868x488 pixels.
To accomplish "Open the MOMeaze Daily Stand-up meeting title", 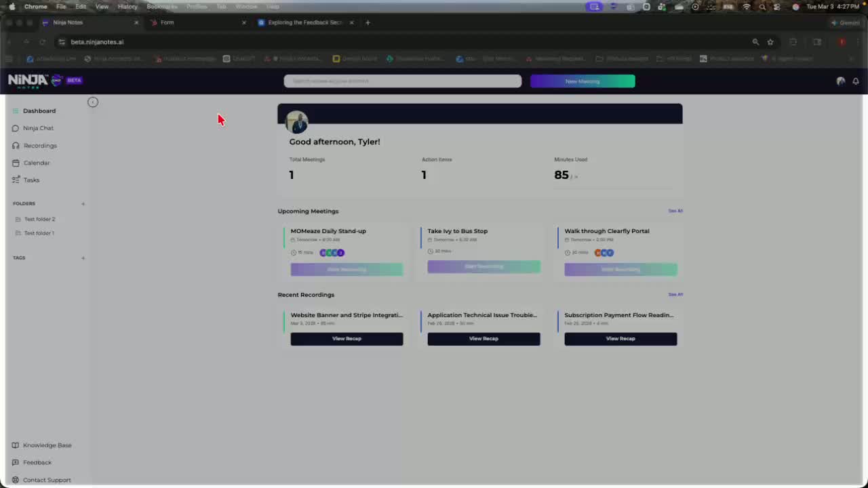I will (328, 231).
